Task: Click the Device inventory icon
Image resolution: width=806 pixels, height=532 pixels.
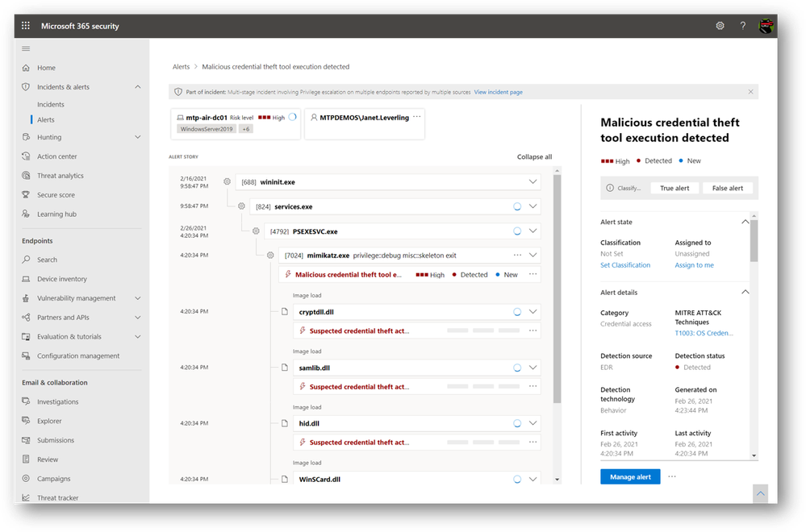Action: coord(26,279)
